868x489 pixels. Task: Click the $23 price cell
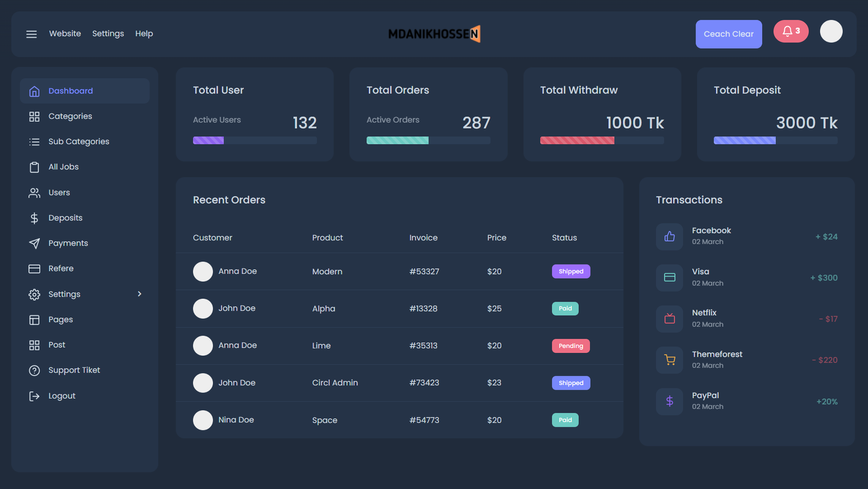click(x=494, y=383)
